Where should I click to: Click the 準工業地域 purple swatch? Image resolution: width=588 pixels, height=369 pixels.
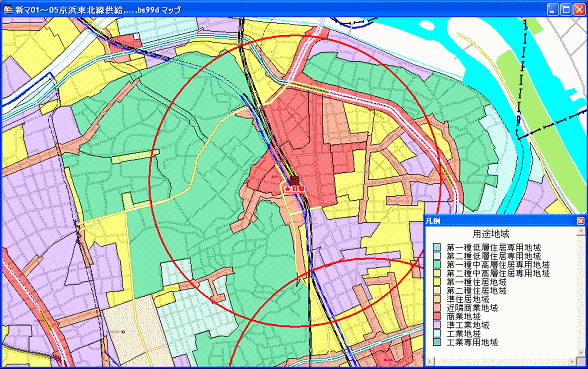click(437, 325)
